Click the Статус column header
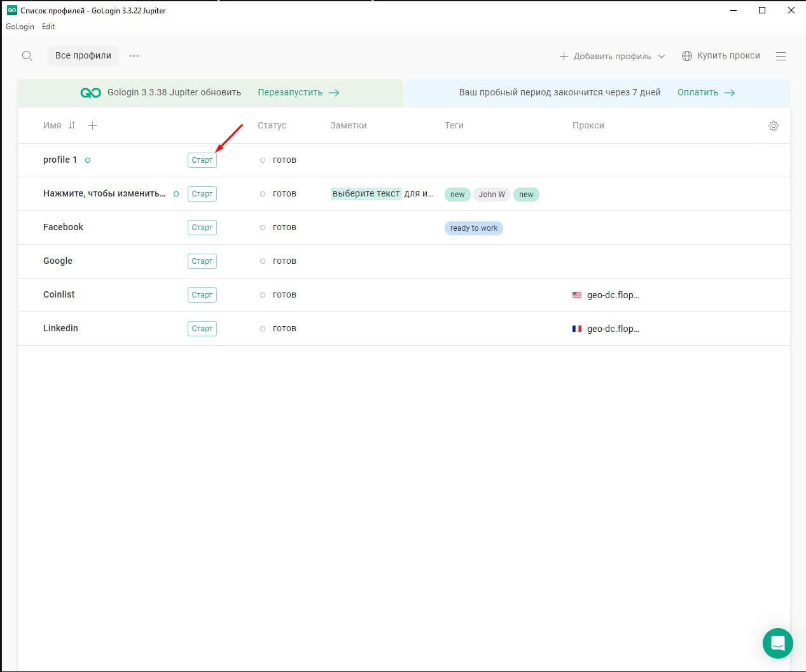The image size is (806, 672). (272, 125)
